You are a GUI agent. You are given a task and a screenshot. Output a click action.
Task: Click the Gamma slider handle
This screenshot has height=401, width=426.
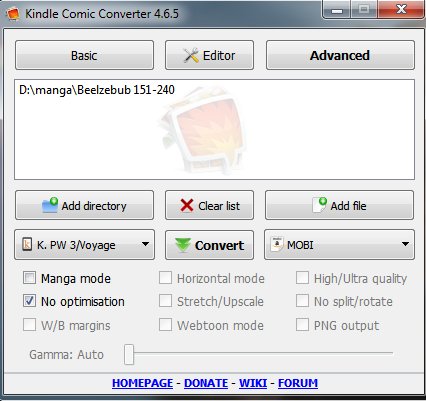[129, 354]
